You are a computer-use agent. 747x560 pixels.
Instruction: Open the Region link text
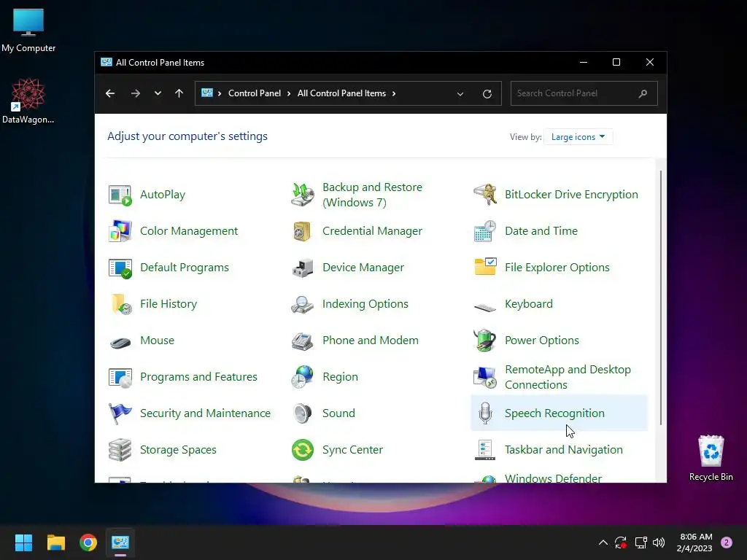[x=340, y=377]
